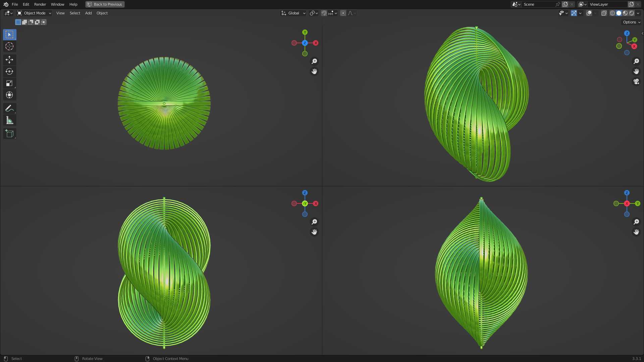Open the pivot point dropdown
644x362 pixels.
pos(314,13)
